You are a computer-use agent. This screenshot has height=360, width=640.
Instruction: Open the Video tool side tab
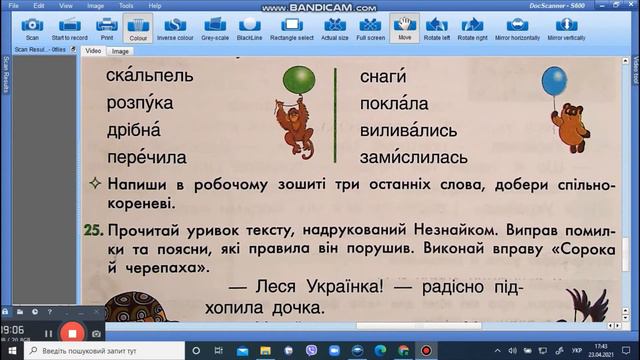[x=636, y=70]
